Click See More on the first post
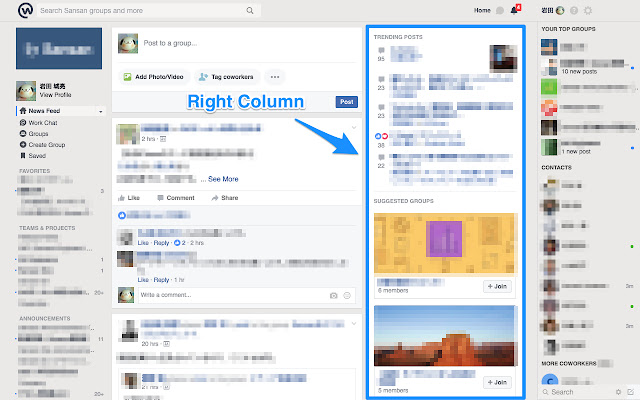Viewport: 640px width, 400px height. [223, 179]
